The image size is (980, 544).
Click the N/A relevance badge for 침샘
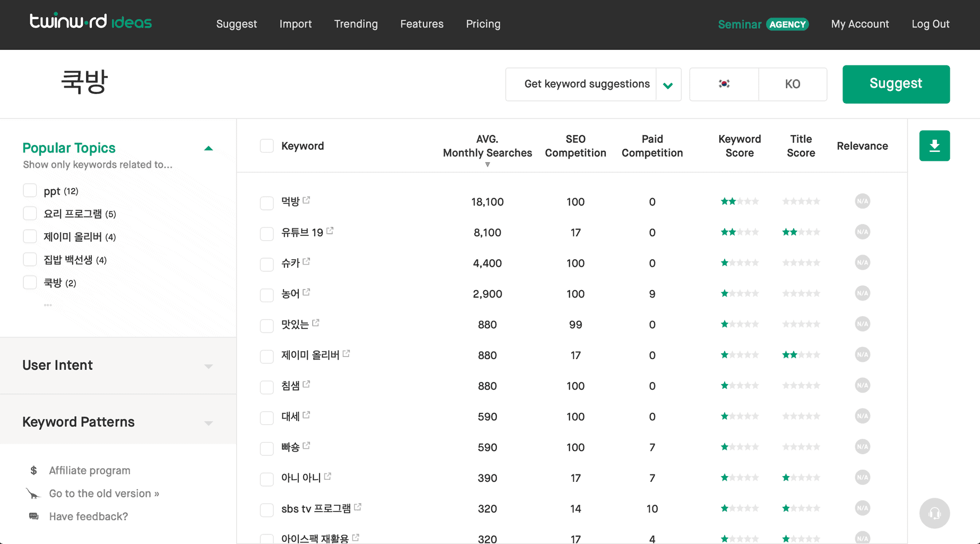pyautogui.click(x=862, y=385)
